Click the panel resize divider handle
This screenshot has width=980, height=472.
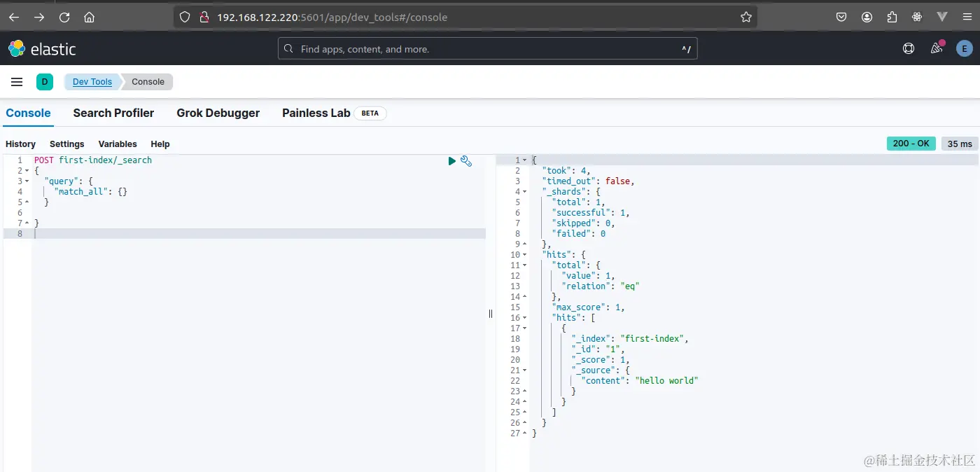491,314
